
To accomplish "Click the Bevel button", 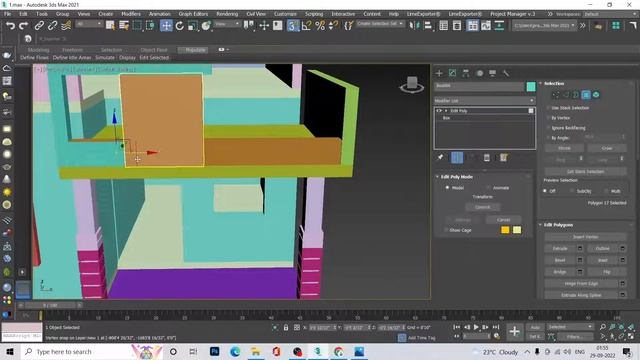I will 560,260.
